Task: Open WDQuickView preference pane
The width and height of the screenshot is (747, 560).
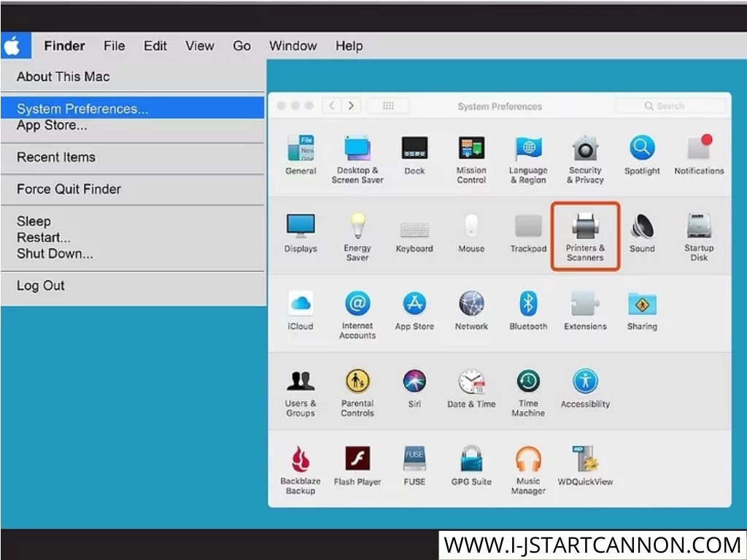Action: (x=585, y=466)
